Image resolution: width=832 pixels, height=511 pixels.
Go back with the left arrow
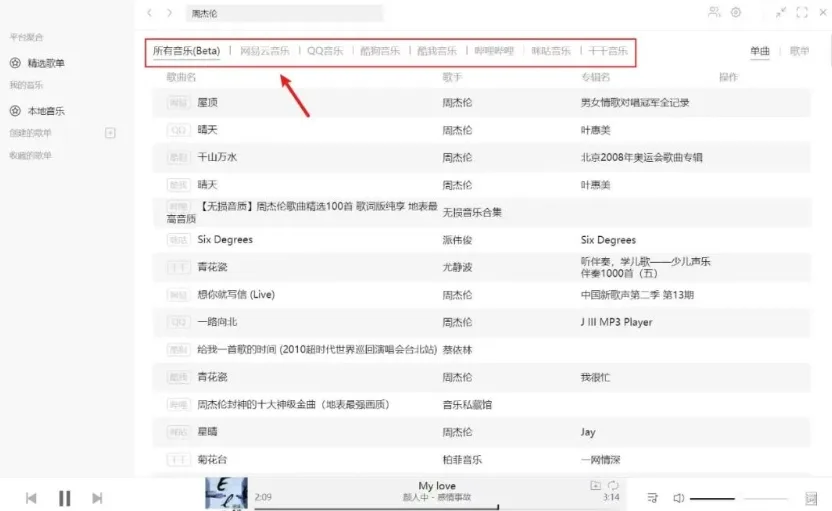point(150,13)
